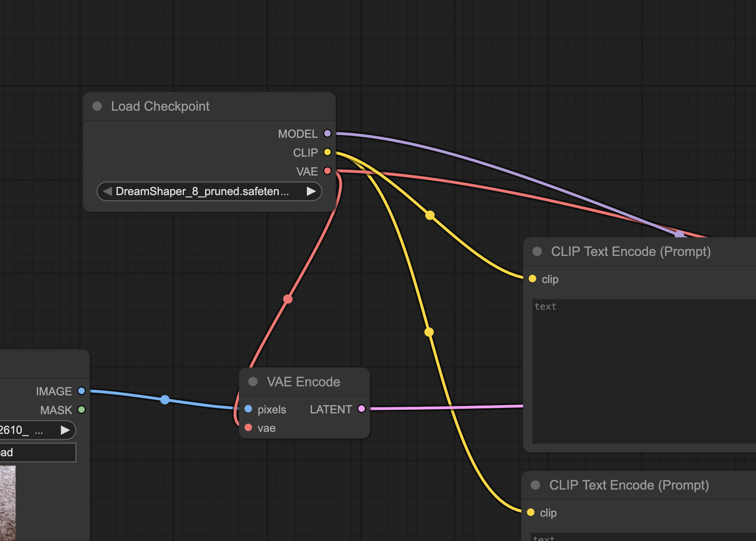
Task: Click the red VAE output socket
Action: (327, 171)
